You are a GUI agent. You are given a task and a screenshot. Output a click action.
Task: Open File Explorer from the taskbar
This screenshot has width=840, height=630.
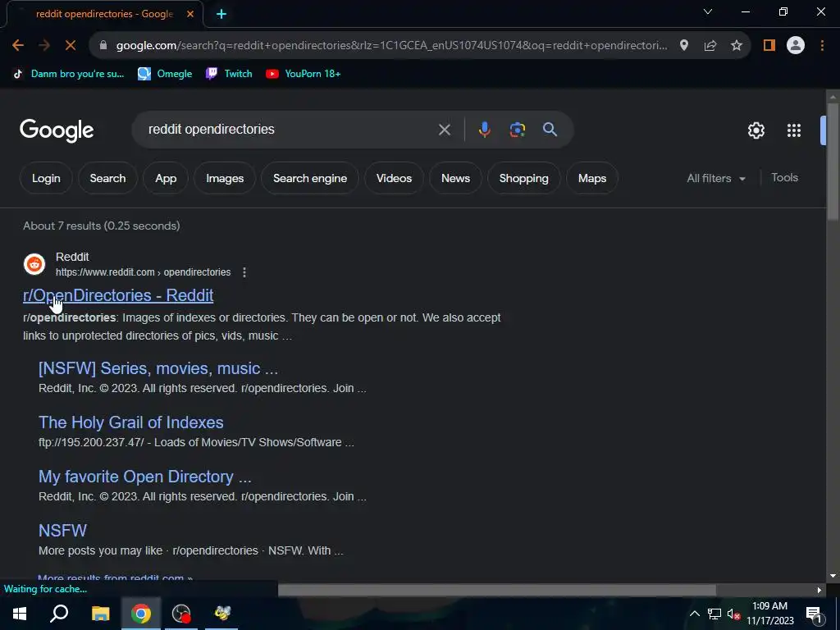[100, 614]
